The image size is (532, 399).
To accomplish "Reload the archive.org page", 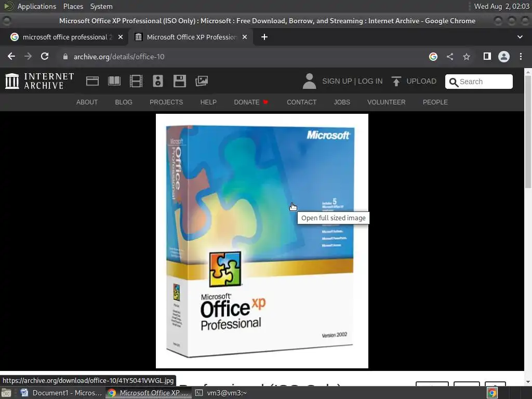I will click(x=45, y=56).
